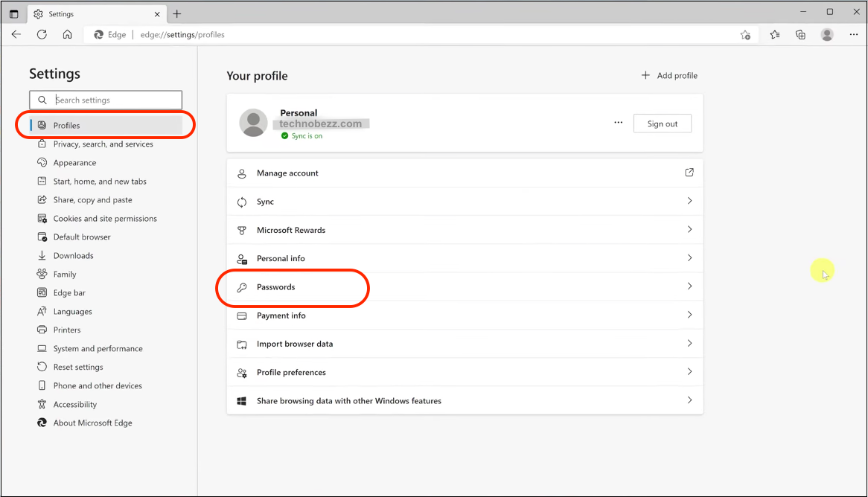Open the profile avatar in toolbar
This screenshot has height=497, width=868.
coord(827,35)
